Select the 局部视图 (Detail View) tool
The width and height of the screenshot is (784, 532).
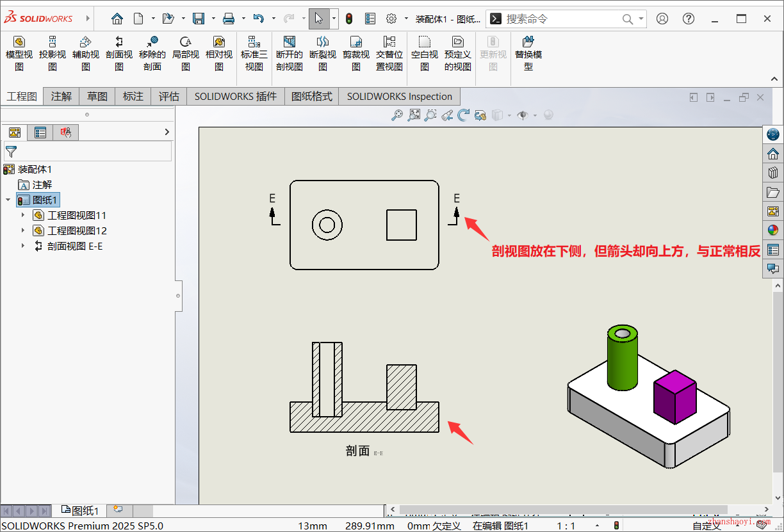pyautogui.click(x=186, y=54)
